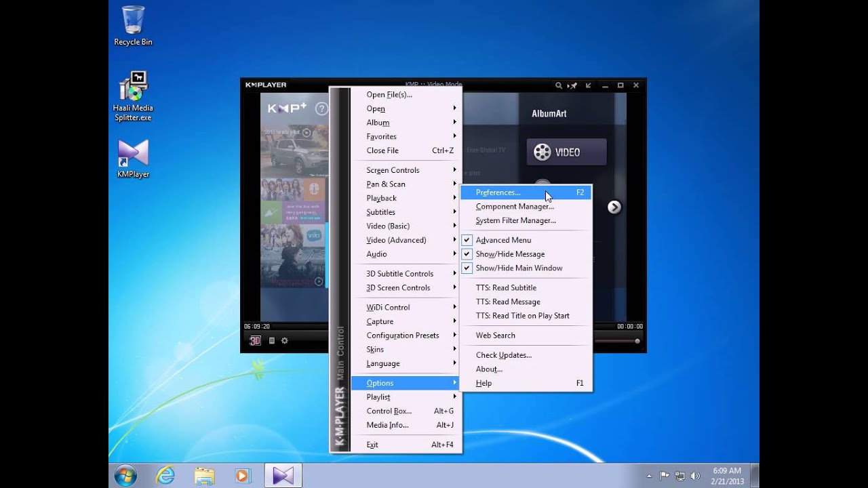Click the next arrow circle in AlbumArt panel
Viewport: 868px width, 488px height.
click(614, 207)
